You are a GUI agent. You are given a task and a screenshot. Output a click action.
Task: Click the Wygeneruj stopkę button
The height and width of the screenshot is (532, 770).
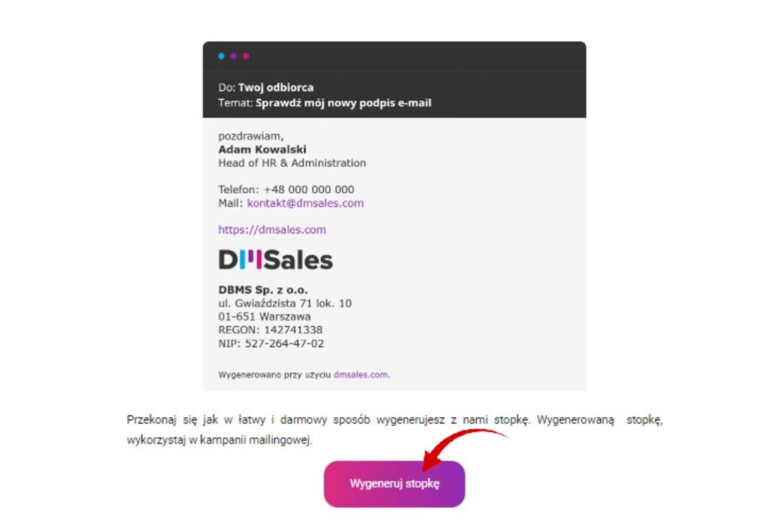point(394,484)
